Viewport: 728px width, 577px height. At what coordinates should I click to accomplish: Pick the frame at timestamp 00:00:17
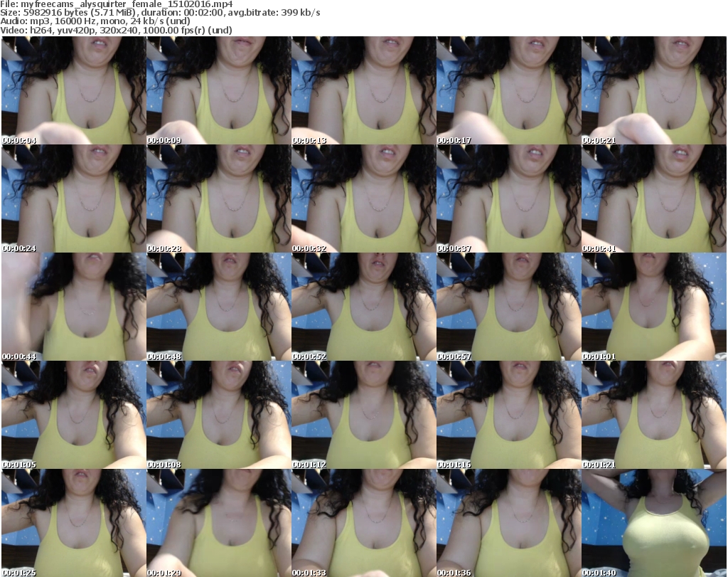[508, 90]
